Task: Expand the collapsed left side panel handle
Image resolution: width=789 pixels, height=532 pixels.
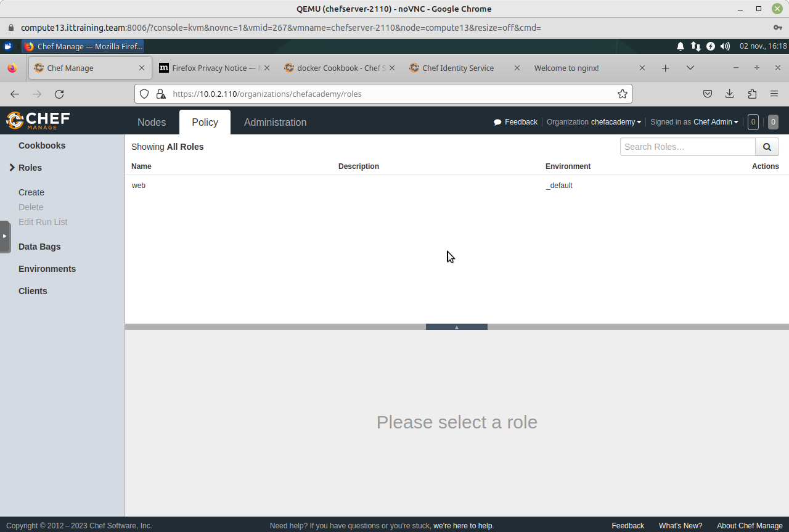Action: [5, 236]
